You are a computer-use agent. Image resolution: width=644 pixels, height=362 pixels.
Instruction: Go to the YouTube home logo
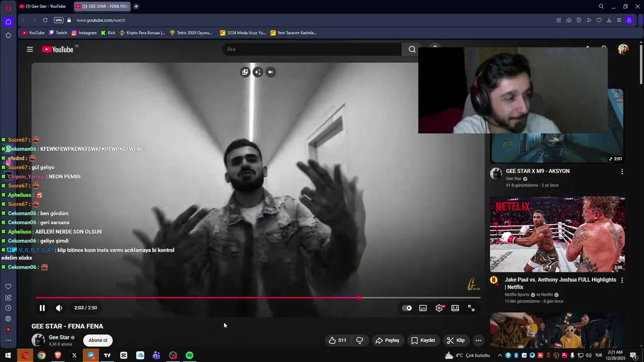coord(58,49)
